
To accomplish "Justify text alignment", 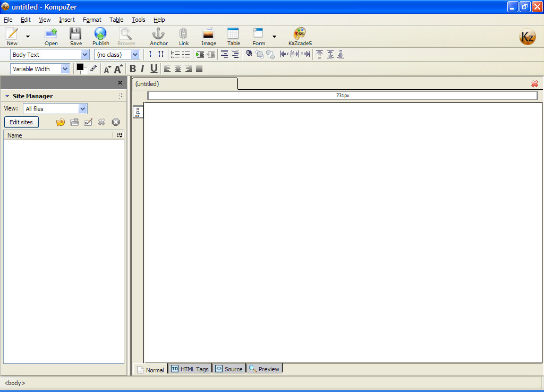I will tap(199, 69).
